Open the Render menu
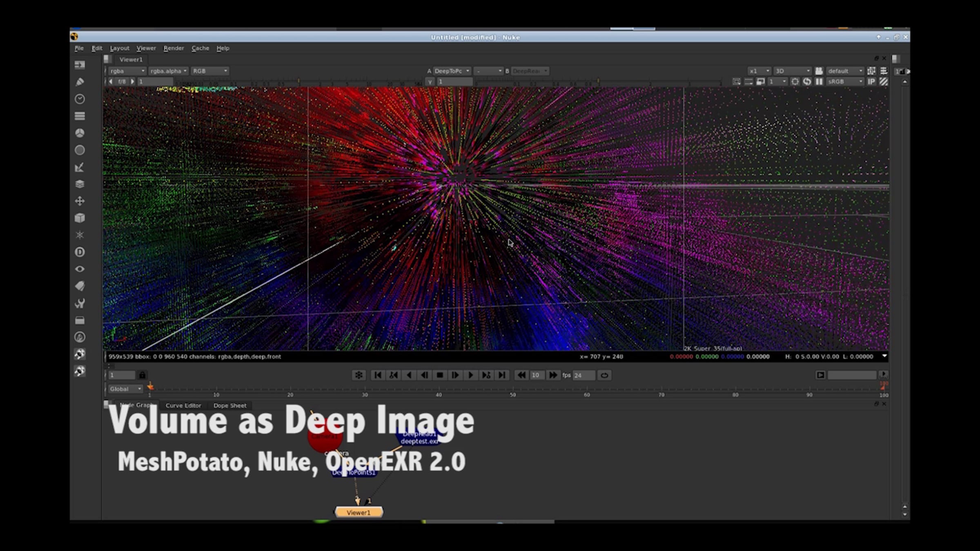 174,48
